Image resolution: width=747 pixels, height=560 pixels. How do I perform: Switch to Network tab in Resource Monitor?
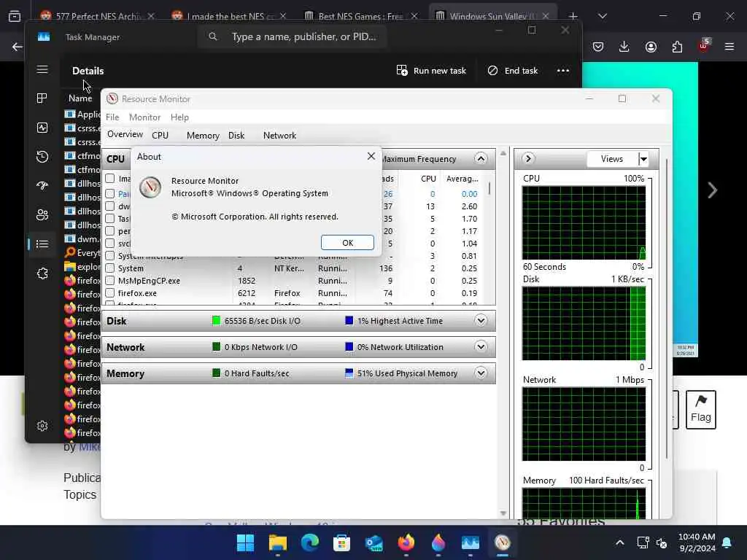(x=279, y=135)
